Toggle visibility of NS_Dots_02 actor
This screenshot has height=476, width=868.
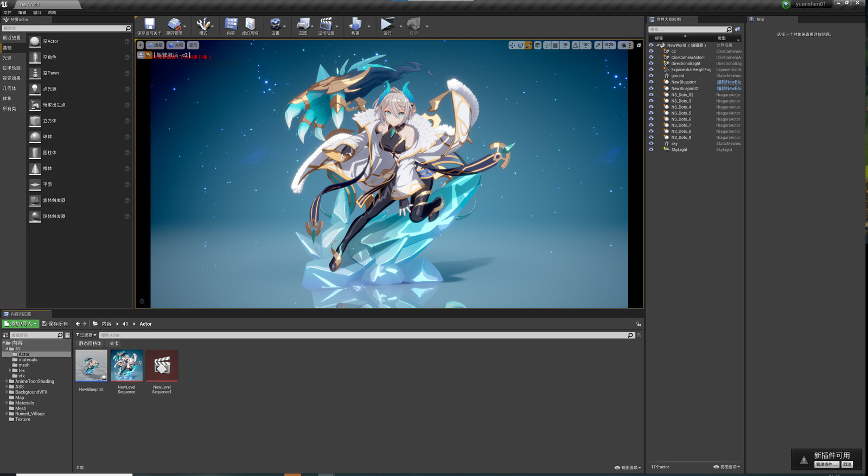click(651, 94)
